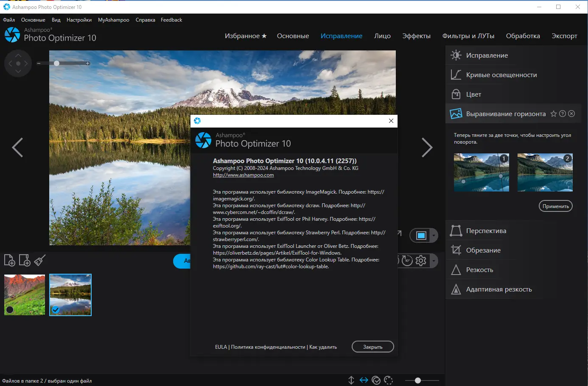The image size is (588, 386).
Task: Switch to the Обработка tab
Action: coord(523,36)
